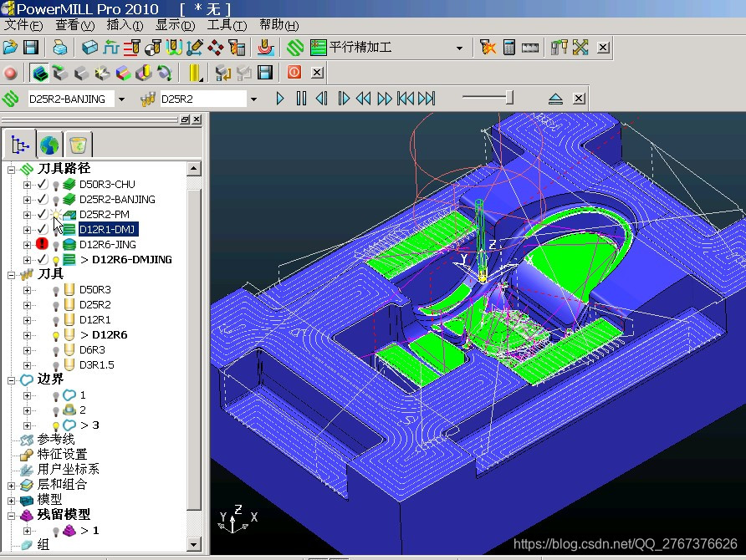Screen dimensions: 746x560
Task: Toggle lightbulb of D12R6-JING toolpath
Action: coord(56,245)
